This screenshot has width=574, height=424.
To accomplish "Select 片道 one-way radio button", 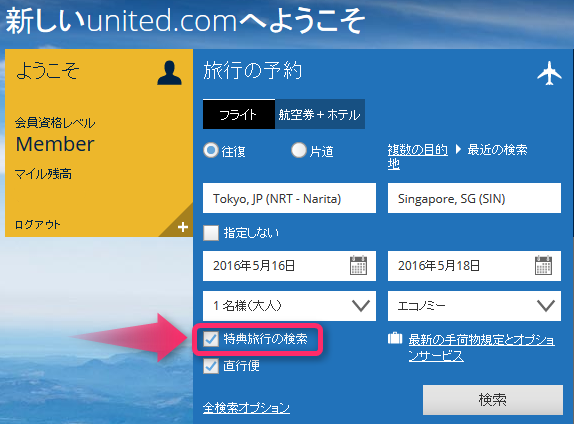I will tap(299, 150).
